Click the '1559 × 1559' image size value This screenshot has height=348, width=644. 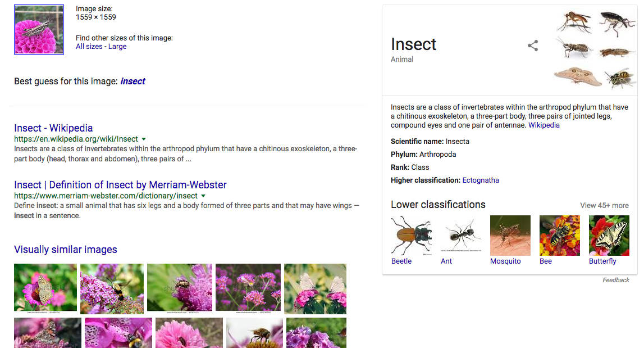(95, 17)
